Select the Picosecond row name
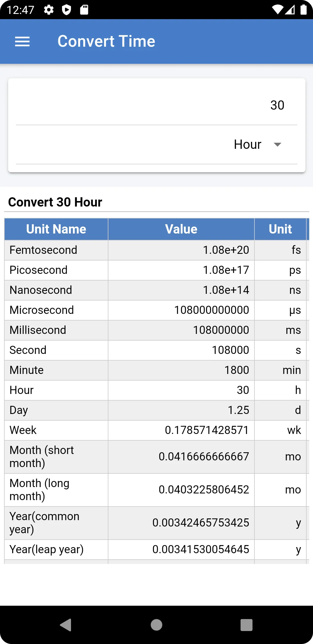Viewport: 313px width, 644px height. coord(39,270)
